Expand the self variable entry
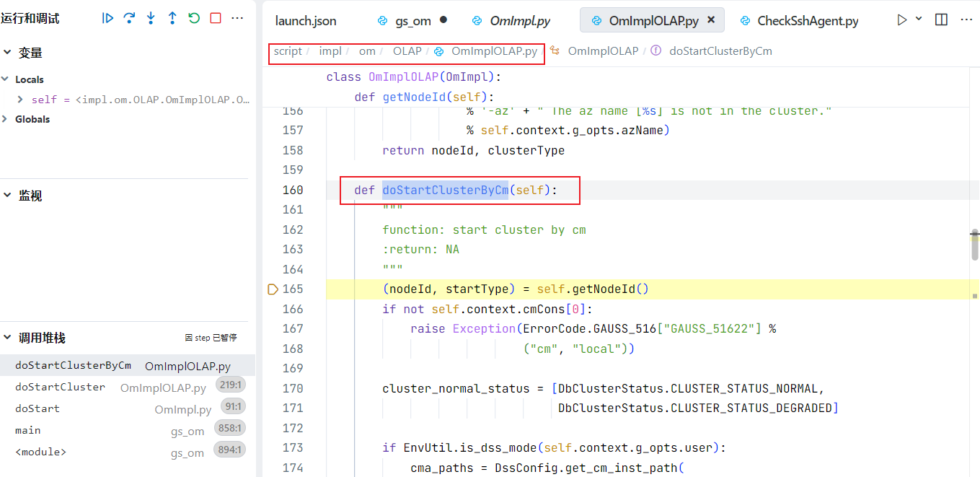The width and height of the screenshot is (980, 477). [x=21, y=100]
